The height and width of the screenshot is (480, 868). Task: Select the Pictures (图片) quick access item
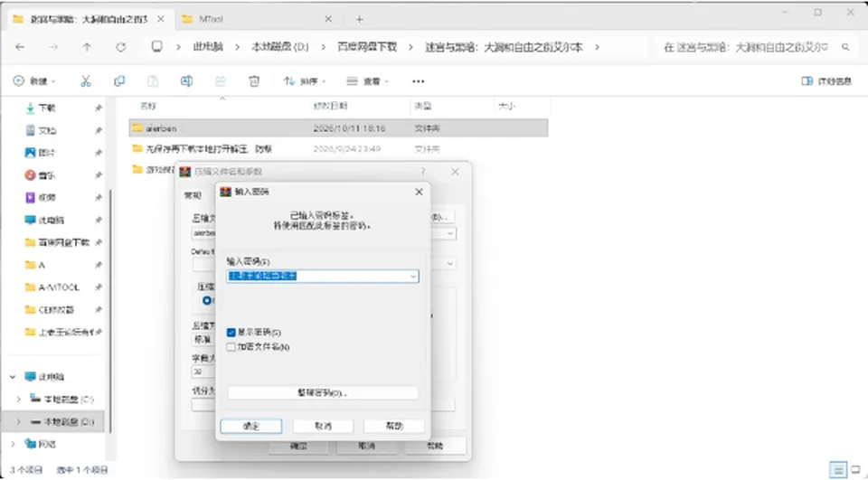(41, 152)
